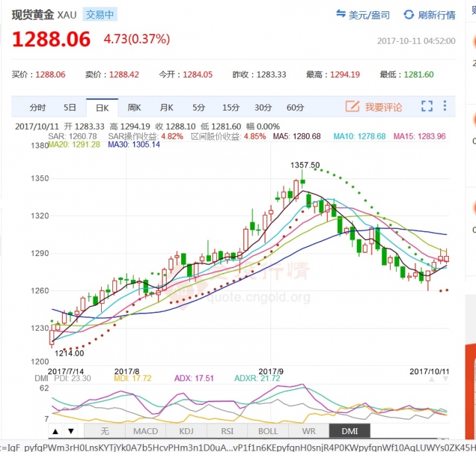The width and height of the screenshot is (476, 452).
Task: Click the black down triangle below indicators
Action: point(71,431)
